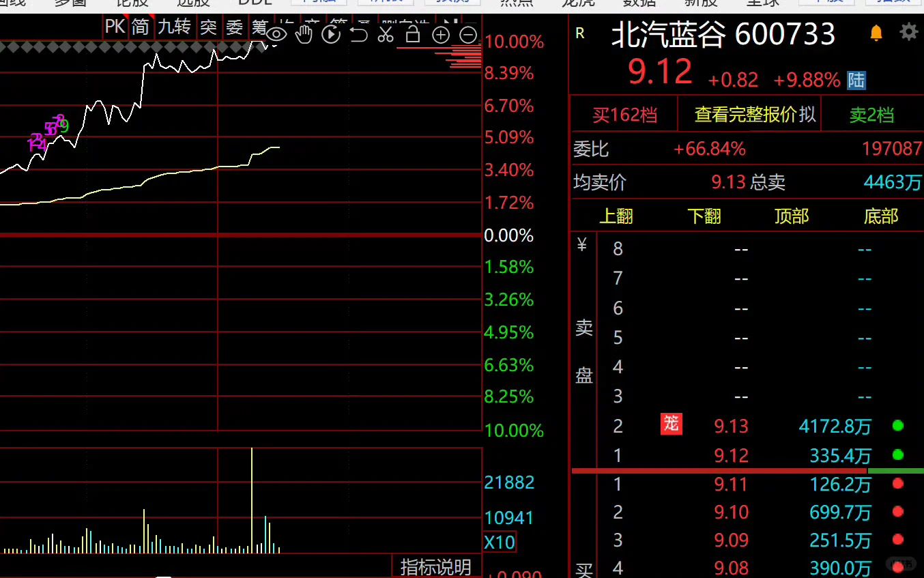Click the 下翻 page-down button

(x=704, y=216)
